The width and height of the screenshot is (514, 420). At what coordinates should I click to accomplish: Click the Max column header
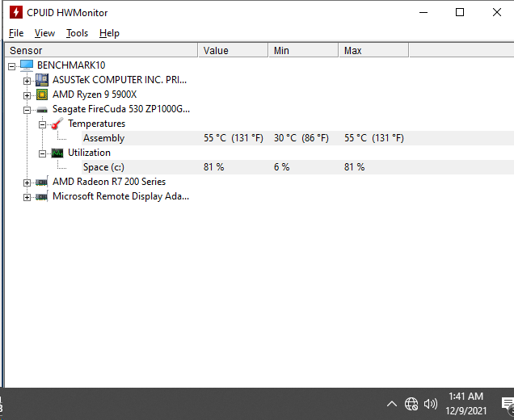[373, 50]
